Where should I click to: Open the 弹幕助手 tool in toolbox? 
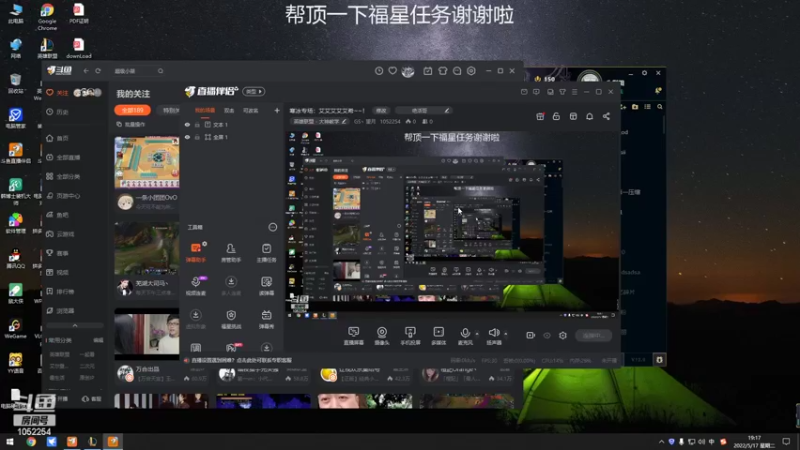pos(196,252)
